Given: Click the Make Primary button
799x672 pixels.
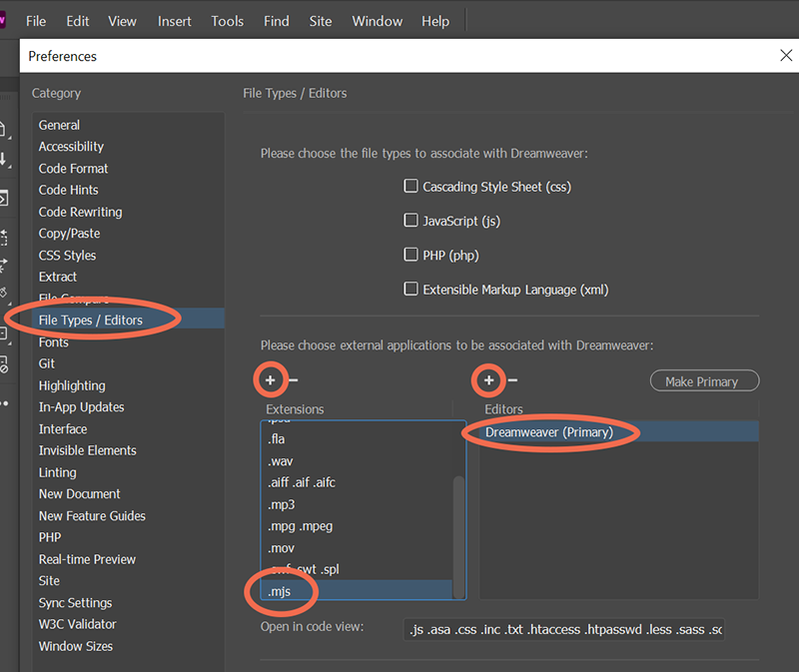Looking at the screenshot, I should 704,380.
